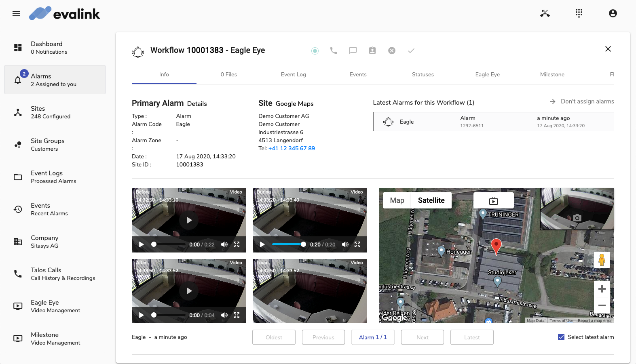Click the phone call icon in workflow header
636x364 pixels.
[x=334, y=50]
